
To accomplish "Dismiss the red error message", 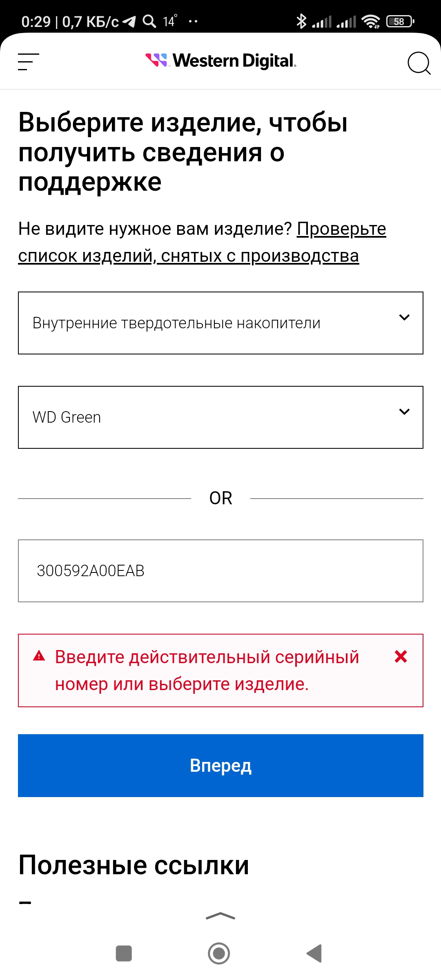I will click(401, 657).
